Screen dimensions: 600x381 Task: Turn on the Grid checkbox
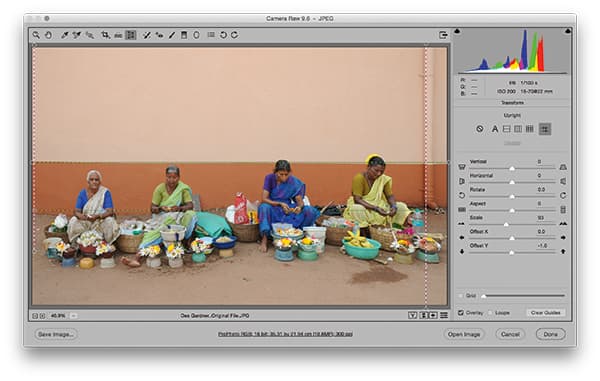click(x=461, y=296)
